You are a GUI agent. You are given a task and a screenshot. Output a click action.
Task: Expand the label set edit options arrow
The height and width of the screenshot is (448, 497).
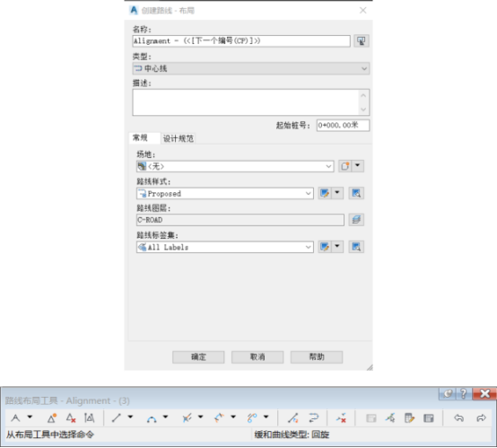(x=337, y=246)
